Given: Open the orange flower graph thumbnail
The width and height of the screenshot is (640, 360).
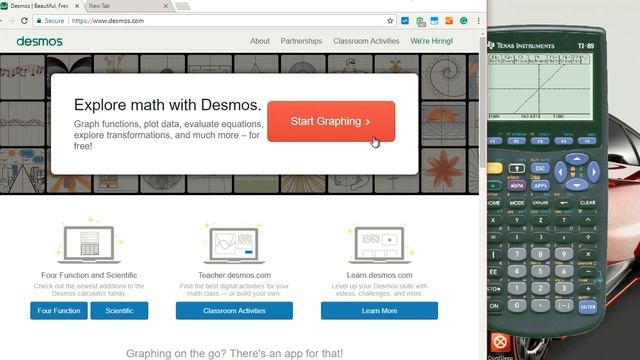Looking at the screenshot, I should click(443, 170).
